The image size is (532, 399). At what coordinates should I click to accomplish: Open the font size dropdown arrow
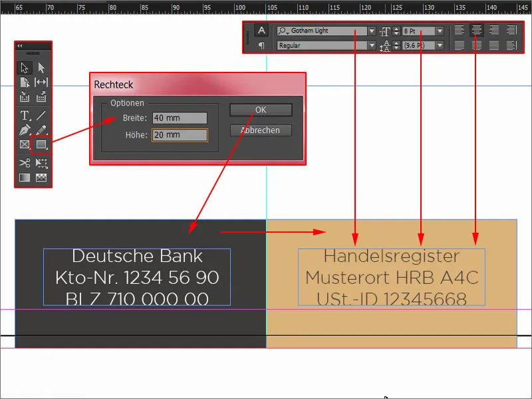click(x=440, y=31)
